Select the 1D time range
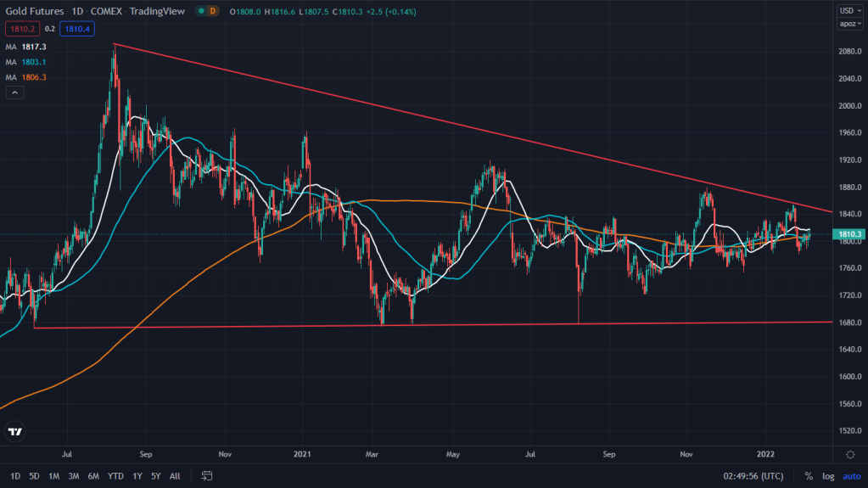Image resolution: width=868 pixels, height=488 pixels. pos(15,476)
